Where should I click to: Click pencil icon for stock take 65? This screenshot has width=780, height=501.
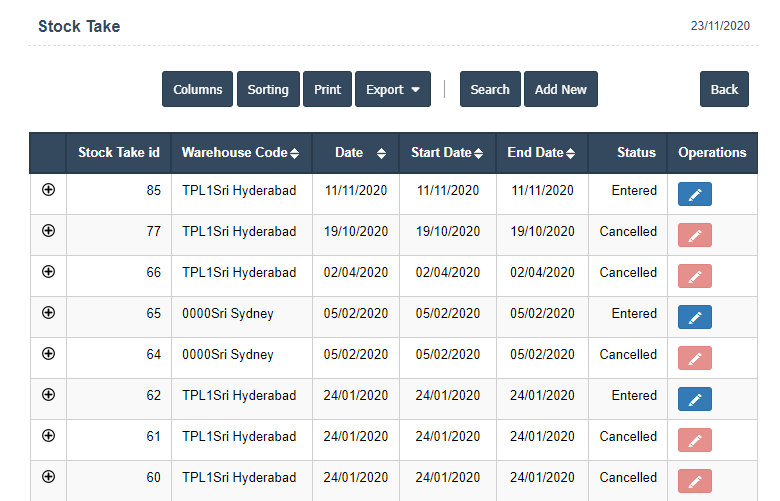(695, 317)
